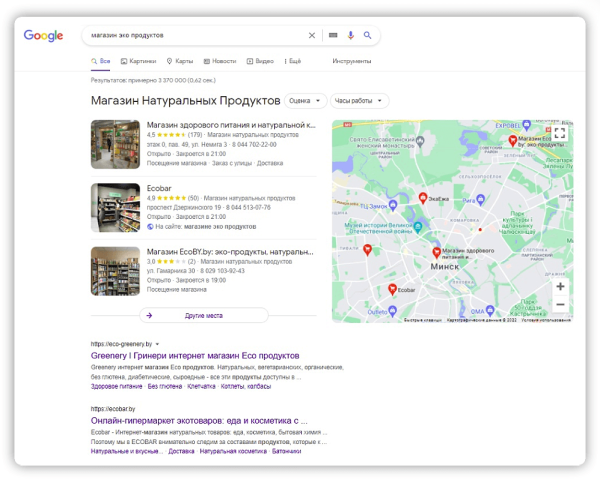Open Клетчатка sitelink
Screen dimensions: 600x483
click(201, 386)
